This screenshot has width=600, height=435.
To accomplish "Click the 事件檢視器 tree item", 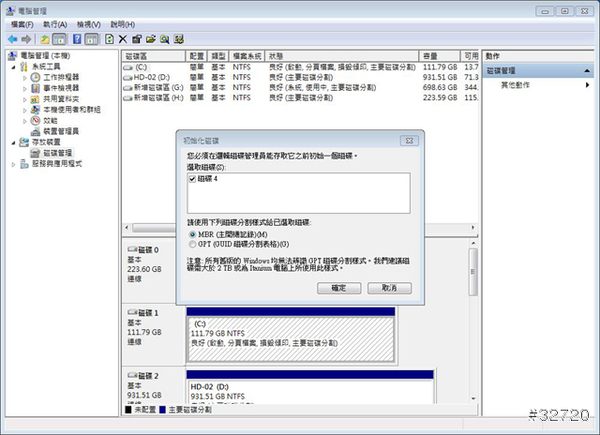I will point(62,87).
